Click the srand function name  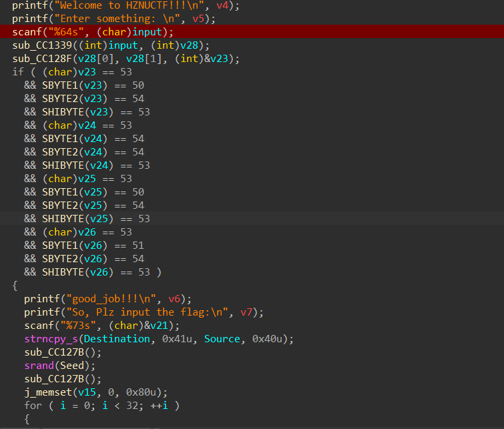coord(39,366)
